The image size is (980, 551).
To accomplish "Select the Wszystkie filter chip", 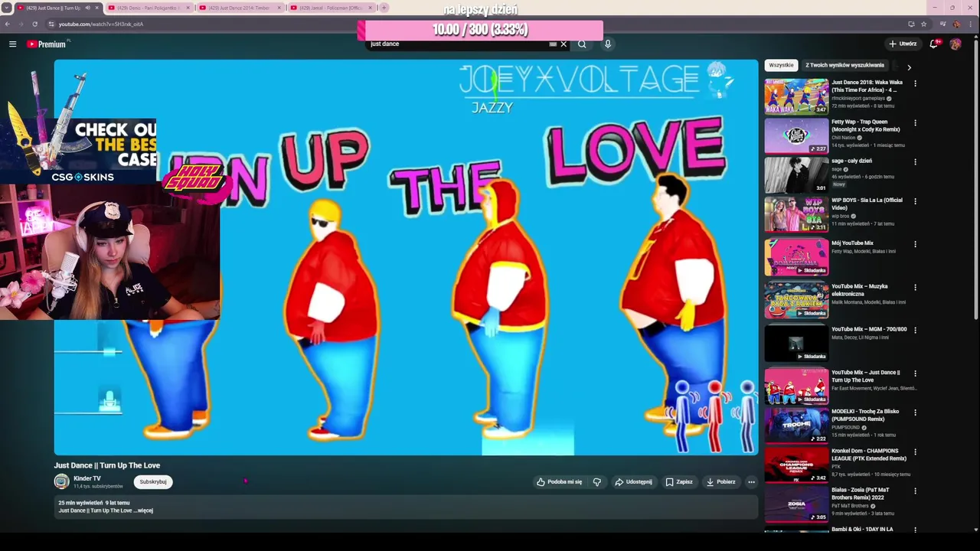I will click(x=781, y=66).
